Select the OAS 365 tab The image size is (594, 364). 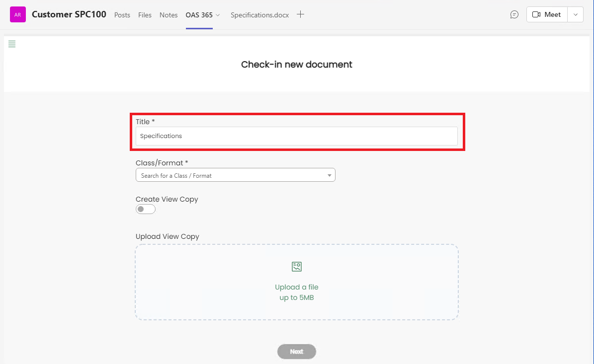click(199, 15)
